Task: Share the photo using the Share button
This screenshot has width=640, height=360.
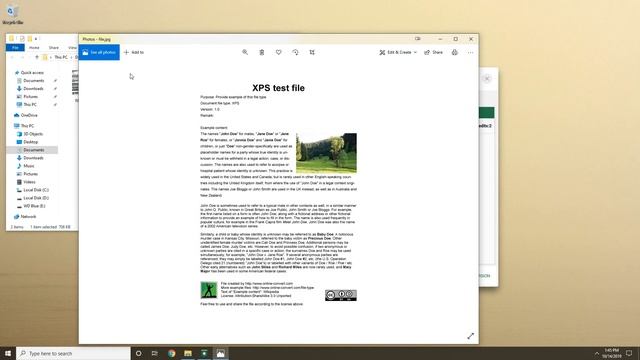Action: pyautogui.click(x=433, y=52)
